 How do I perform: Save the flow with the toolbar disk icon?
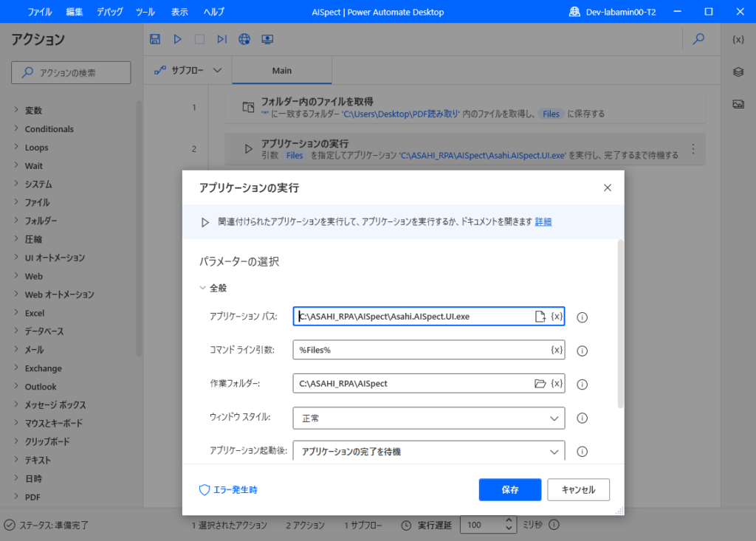click(155, 39)
